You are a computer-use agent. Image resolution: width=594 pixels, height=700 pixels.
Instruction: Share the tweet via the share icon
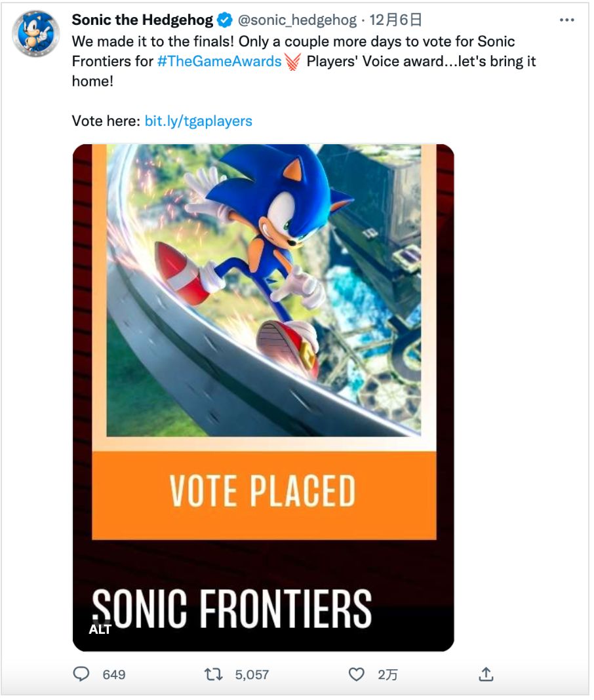(486, 674)
